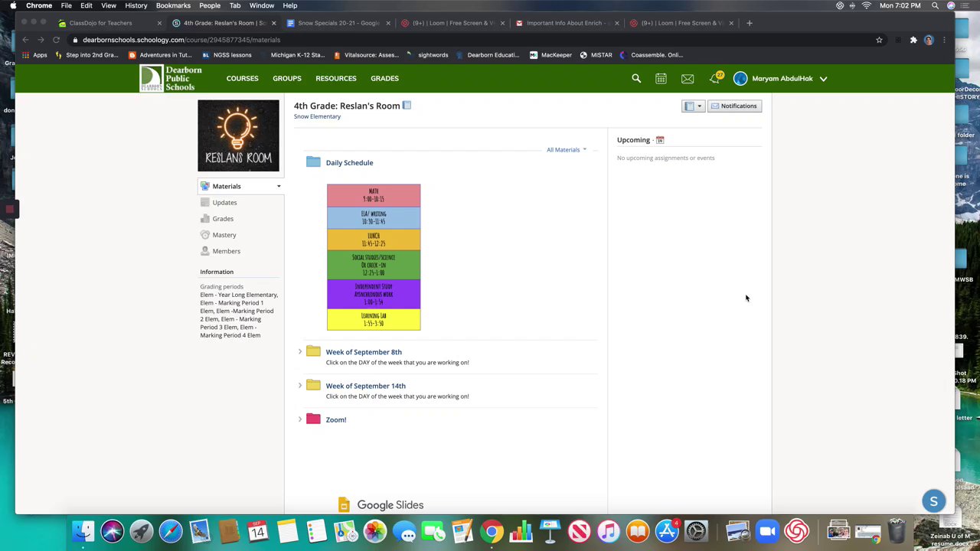Viewport: 980px width, 551px height.
Task: Open the Zoom! folder link
Action: (336, 419)
